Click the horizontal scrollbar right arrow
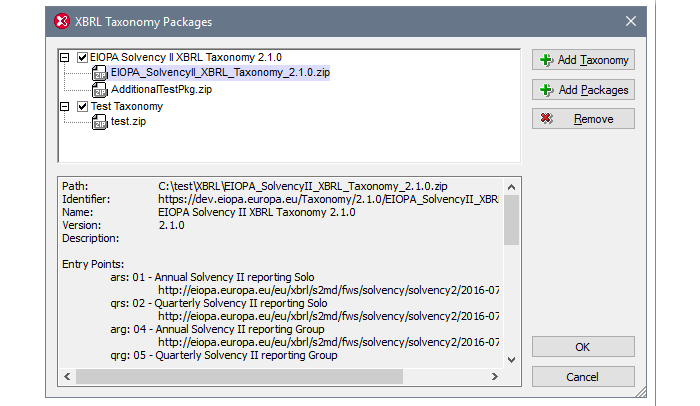 (494, 376)
